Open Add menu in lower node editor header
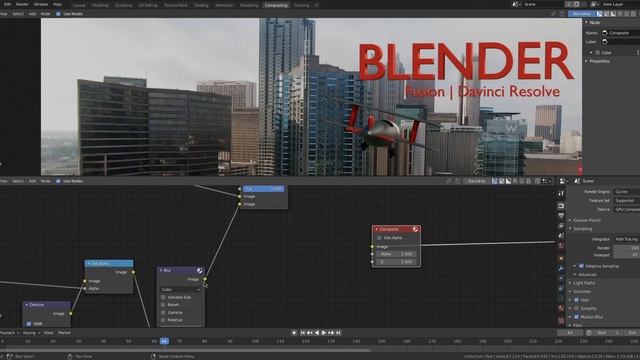The width and height of the screenshot is (640, 360). 32,181
